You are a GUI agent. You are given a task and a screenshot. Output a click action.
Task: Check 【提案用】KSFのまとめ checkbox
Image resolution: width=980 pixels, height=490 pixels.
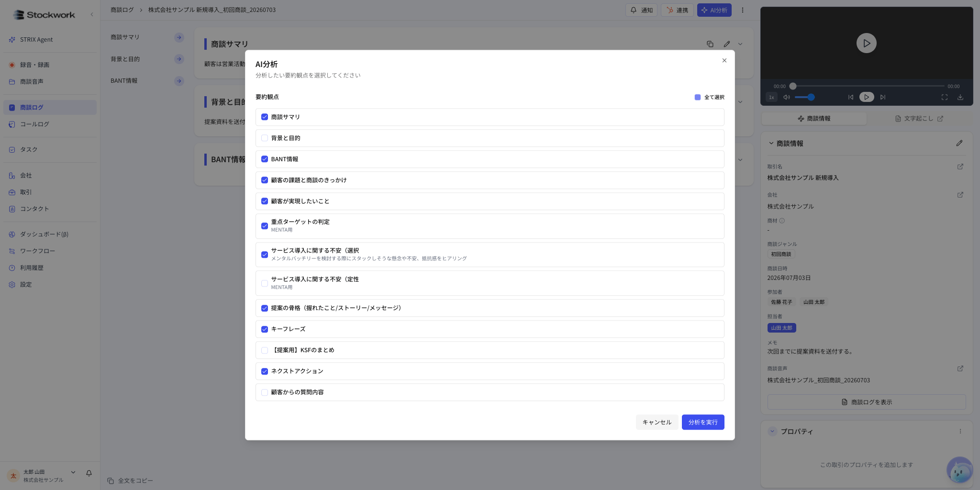(x=265, y=350)
